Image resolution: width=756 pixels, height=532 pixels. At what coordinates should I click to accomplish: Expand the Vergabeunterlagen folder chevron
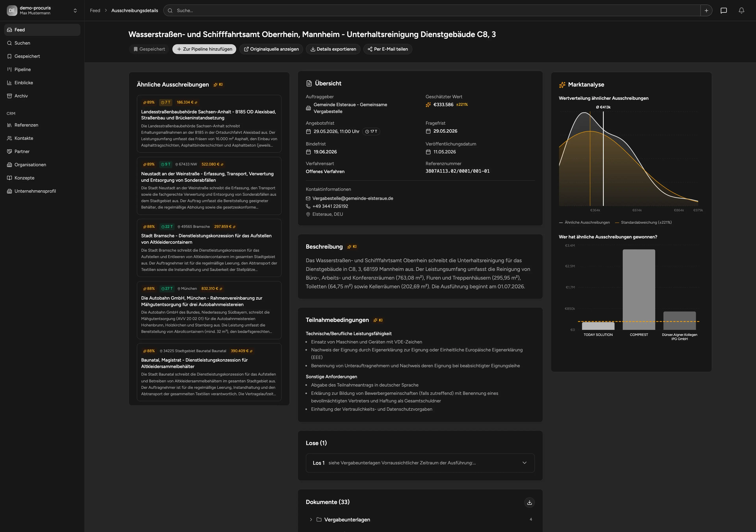[x=310, y=519]
